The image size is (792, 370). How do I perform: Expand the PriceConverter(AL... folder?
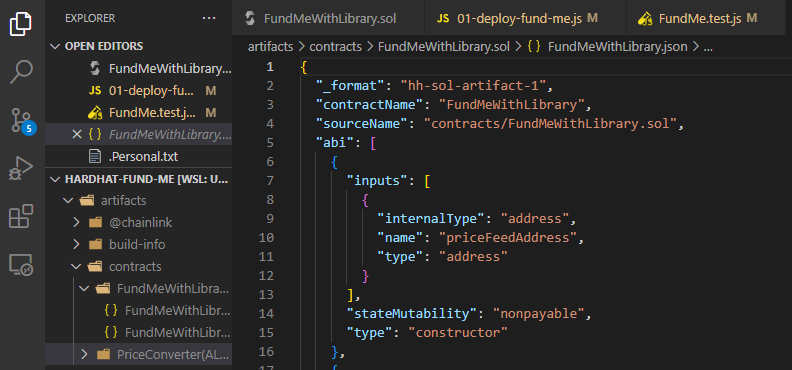(x=84, y=354)
